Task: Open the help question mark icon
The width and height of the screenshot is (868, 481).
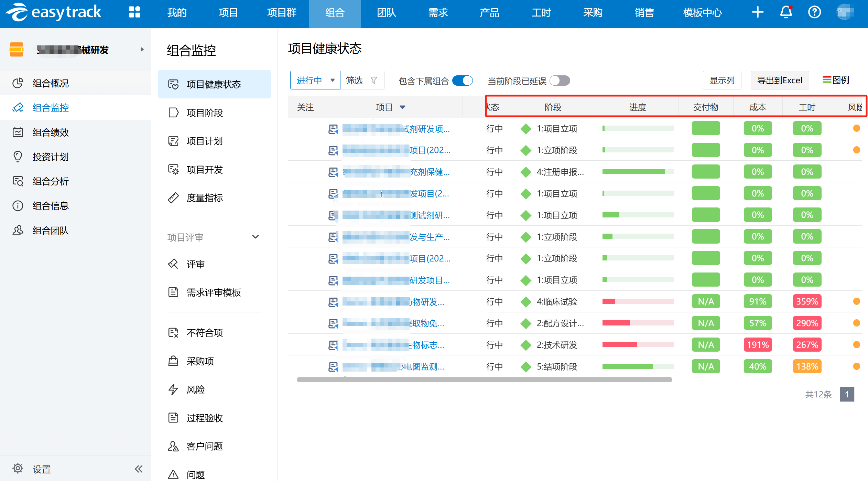Action: 814,12
